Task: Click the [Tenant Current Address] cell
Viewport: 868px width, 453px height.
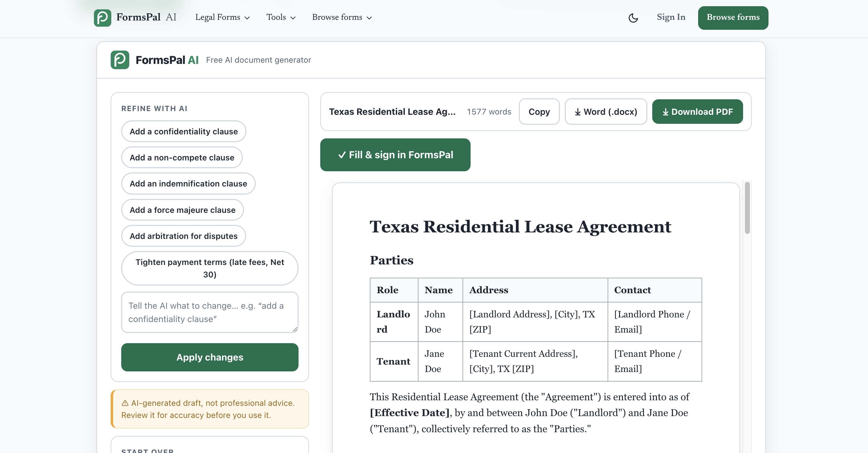Action: [x=535, y=361]
